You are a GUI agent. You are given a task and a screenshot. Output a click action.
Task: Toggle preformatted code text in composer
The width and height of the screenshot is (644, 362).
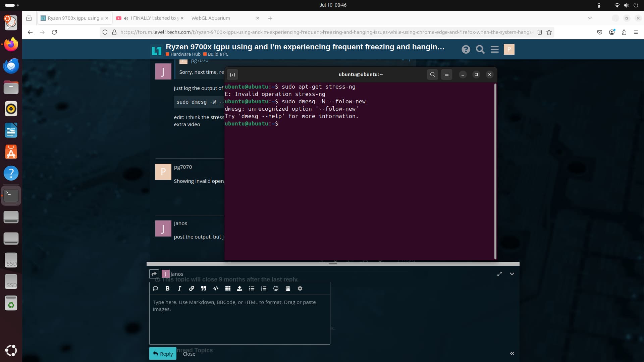click(216, 289)
